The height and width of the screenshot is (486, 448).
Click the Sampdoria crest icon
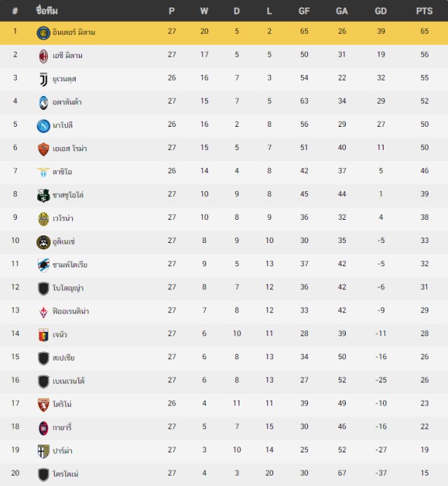click(x=43, y=265)
